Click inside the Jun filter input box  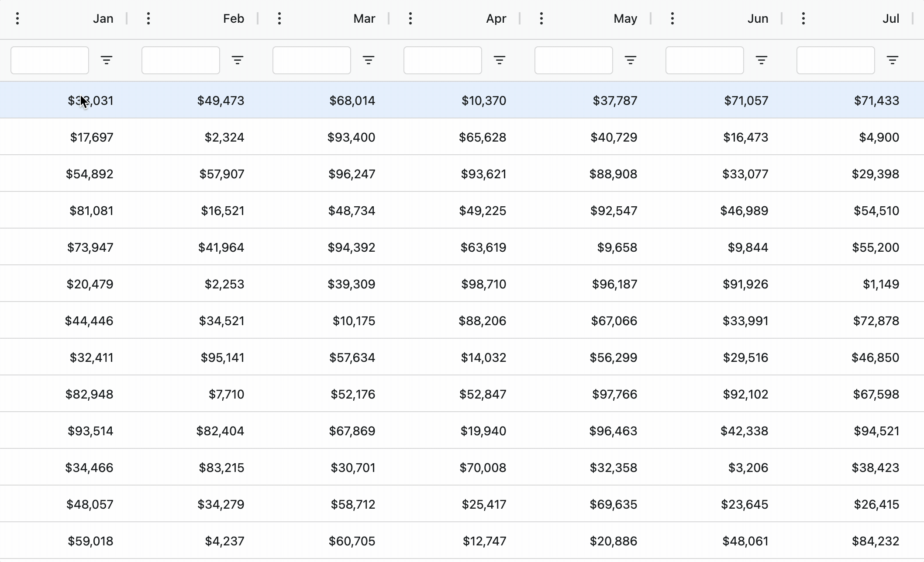coord(704,60)
